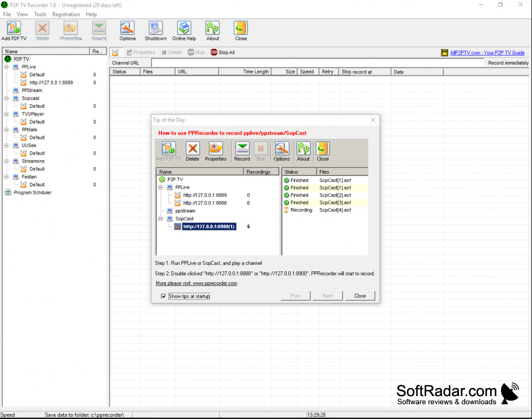Click Properties in the recording toolbar
This screenshot has height=419, width=532.
point(141,52)
